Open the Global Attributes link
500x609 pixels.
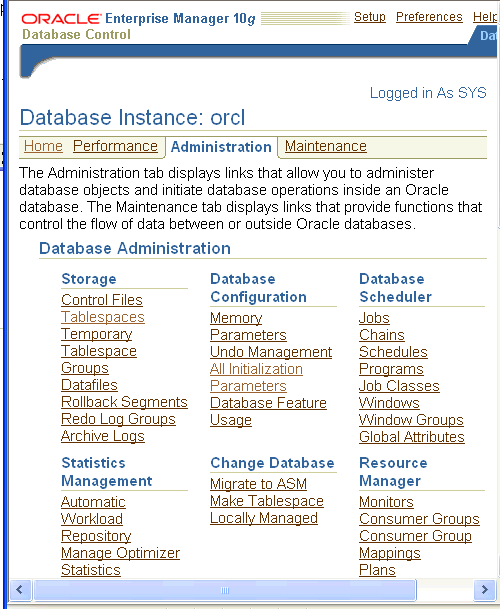coord(412,438)
